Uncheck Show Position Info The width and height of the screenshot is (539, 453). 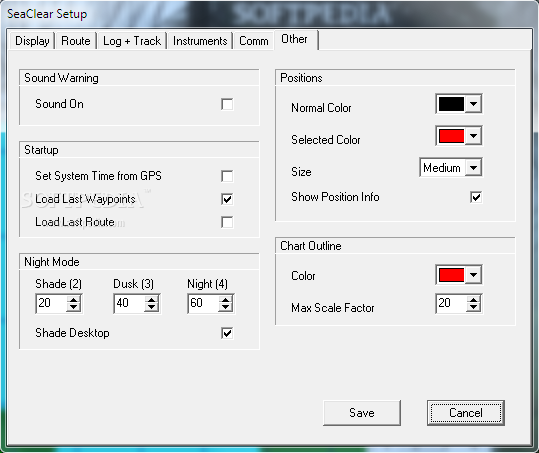point(476,197)
